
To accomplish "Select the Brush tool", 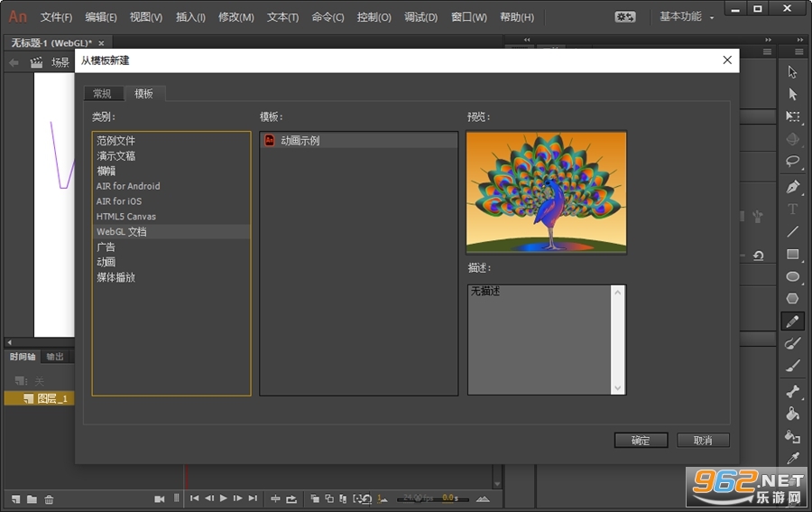I will (x=792, y=366).
